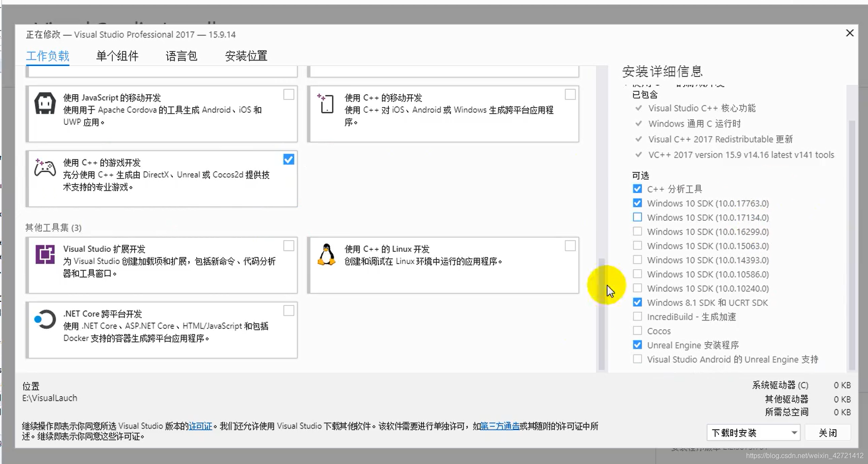
Task: Switch to the 工作负载 tab
Action: (48, 56)
